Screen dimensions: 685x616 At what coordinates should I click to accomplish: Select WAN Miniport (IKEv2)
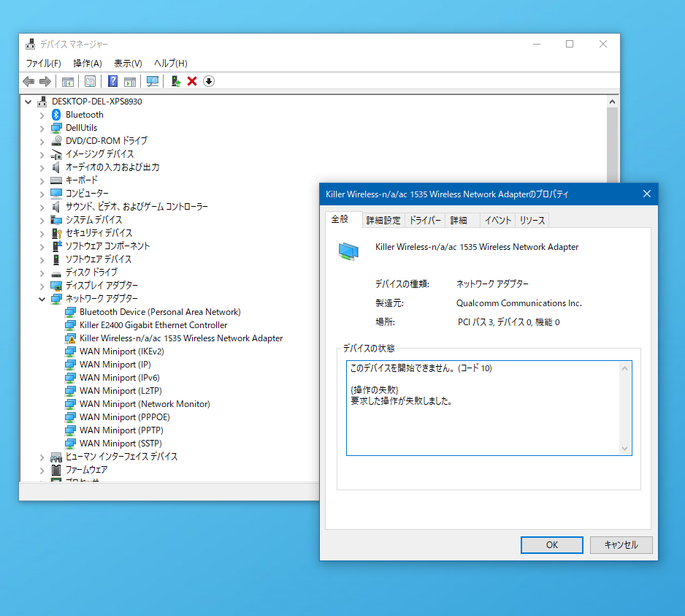click(x=121, y=351)
